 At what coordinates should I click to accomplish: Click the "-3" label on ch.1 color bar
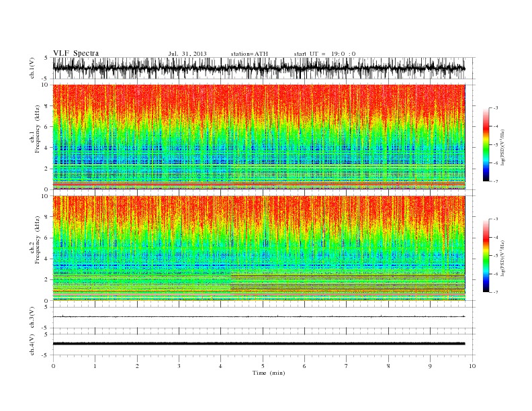point(496,108)
